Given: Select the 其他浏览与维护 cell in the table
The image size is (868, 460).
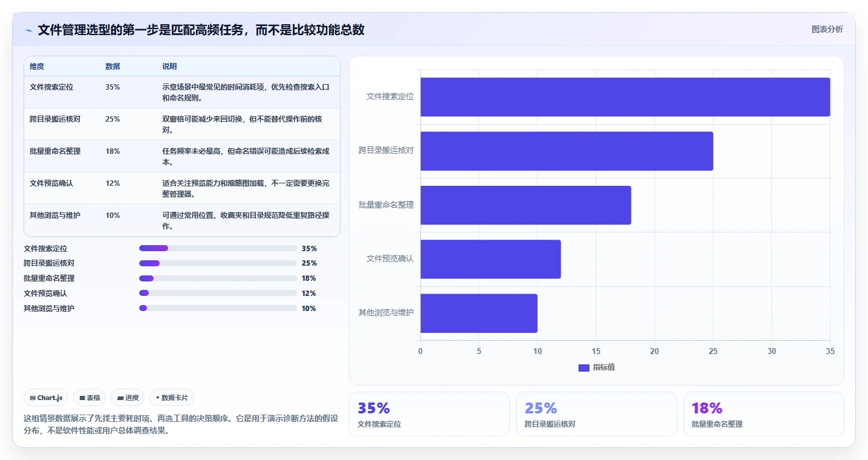Looking at the screenshot, I should click(x=55, y=215).
